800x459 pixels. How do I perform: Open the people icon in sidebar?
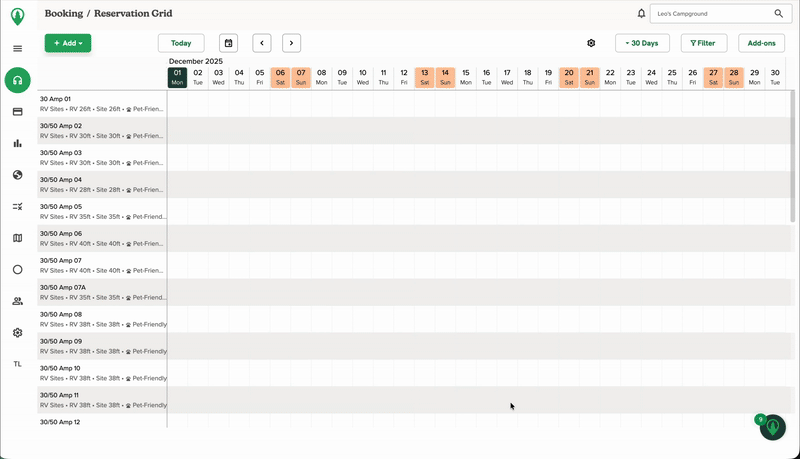(17, 301)
